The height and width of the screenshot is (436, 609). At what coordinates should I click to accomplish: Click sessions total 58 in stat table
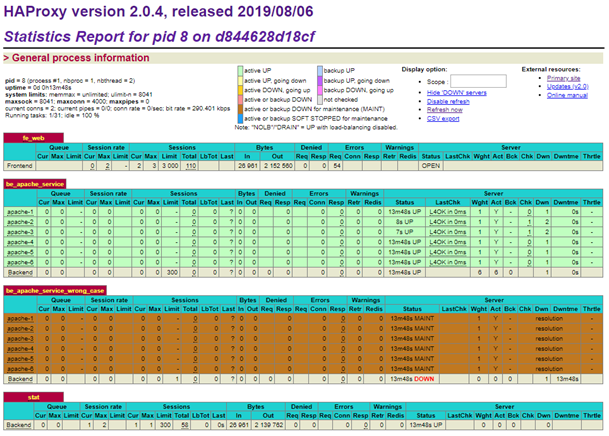point(184,425)
